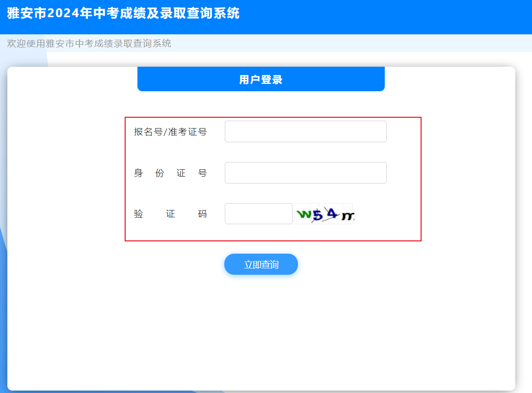This screenshot has width=532, height=393.
Task: Click the black letter m in the captcha
Action: point(347,216)
